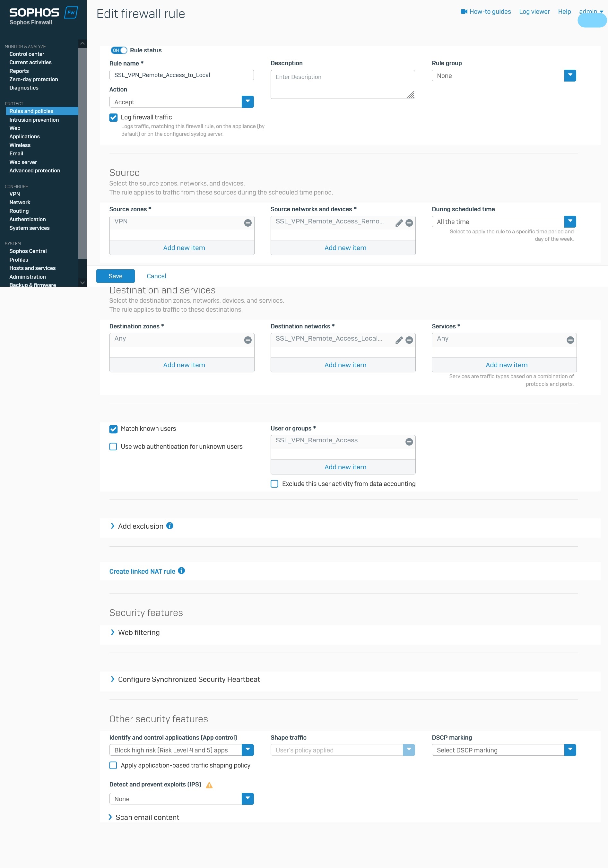Click Create linked NAT rule link
Image resolution: width=608 pixels, height=868 pixels.
click(x=142, y=571)
